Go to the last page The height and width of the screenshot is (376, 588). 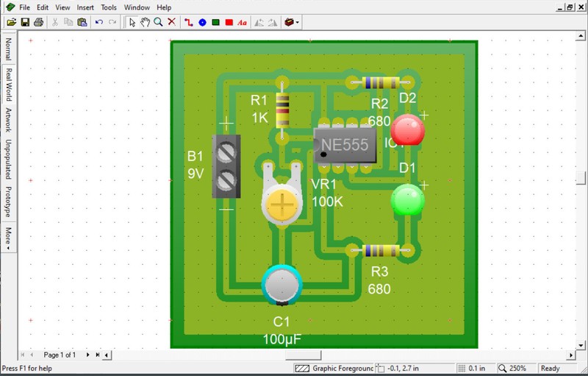(x=97, y=355)
